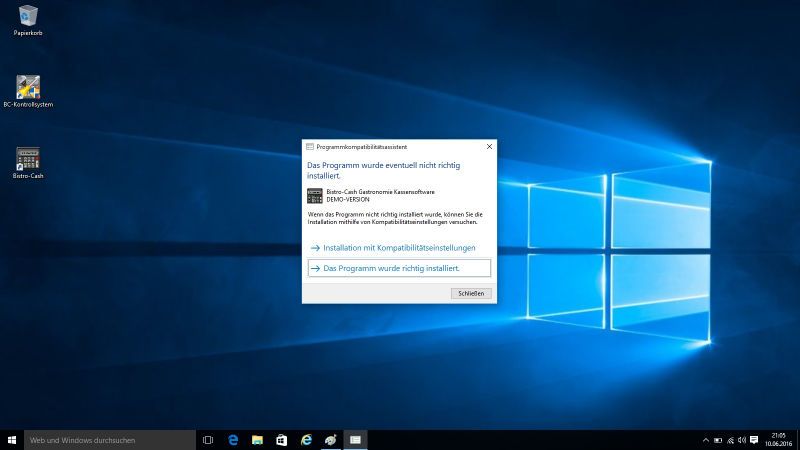Launch Microsoft Edge from the taskbar
This screenshot has height=450, width=800.
click(233, 440)
